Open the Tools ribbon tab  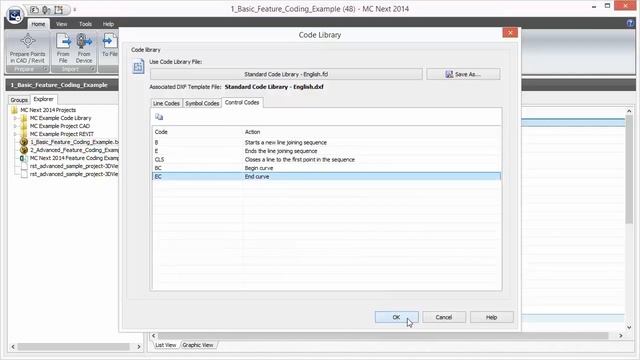click(85, 24)
